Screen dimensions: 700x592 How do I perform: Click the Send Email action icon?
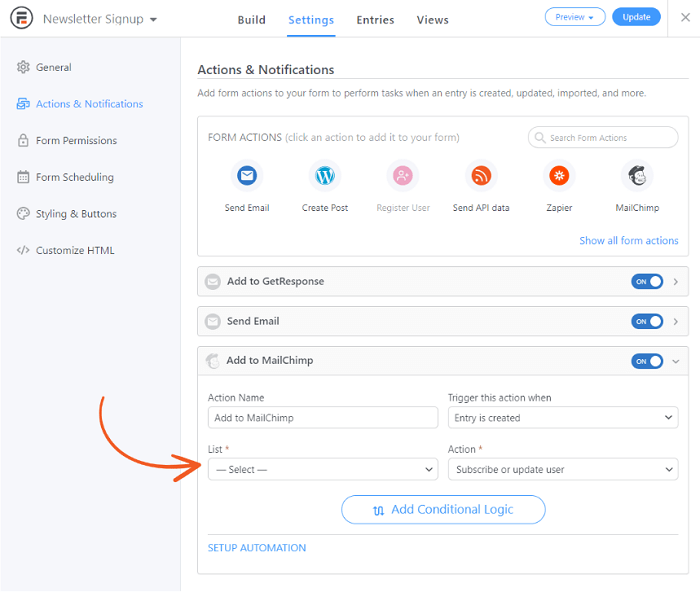[x=247, y=175]
